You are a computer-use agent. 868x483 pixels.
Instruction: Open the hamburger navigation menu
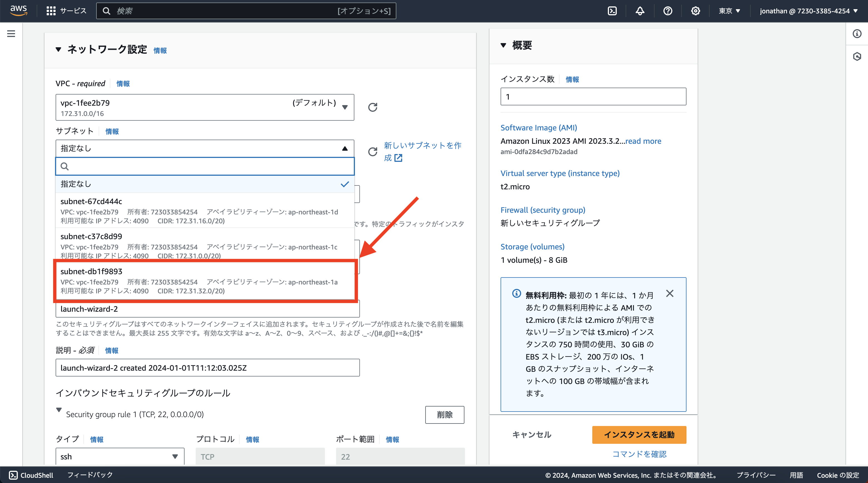click(11, 33)
